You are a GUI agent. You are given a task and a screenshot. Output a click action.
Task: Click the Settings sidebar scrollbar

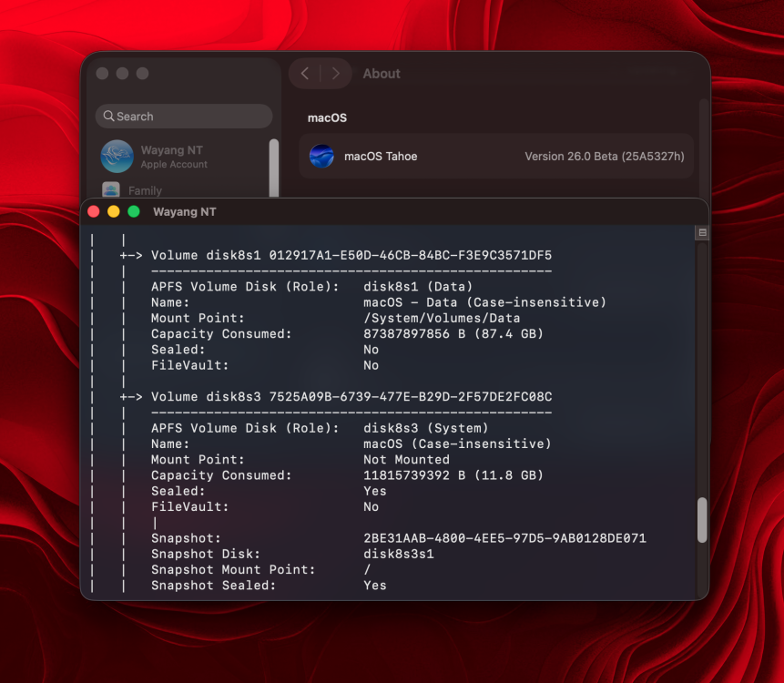point(273,168)
